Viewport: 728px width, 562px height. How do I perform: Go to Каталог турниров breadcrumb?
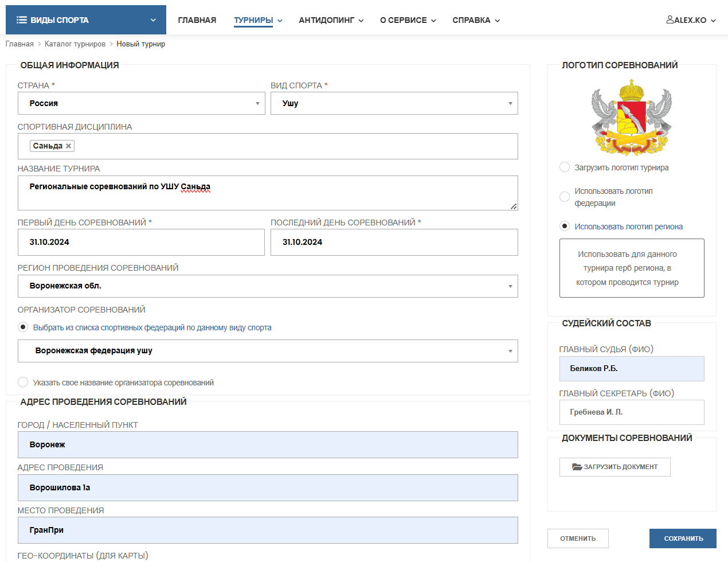[75, 44]
